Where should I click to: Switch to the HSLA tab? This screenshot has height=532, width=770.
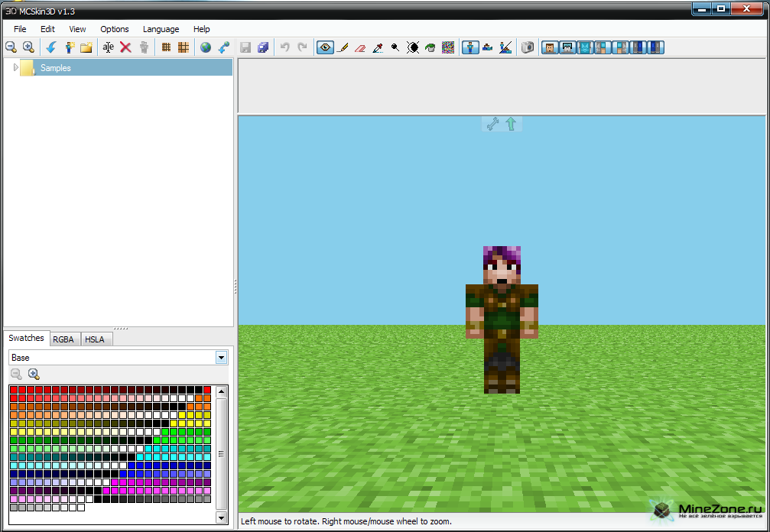point(96,339)
